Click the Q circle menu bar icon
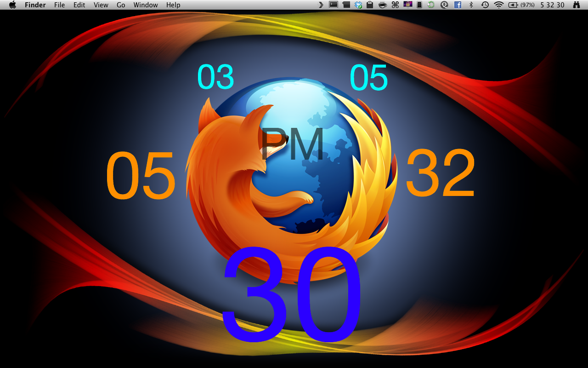Viewport: 588px width, 368px height. (444, 5)
